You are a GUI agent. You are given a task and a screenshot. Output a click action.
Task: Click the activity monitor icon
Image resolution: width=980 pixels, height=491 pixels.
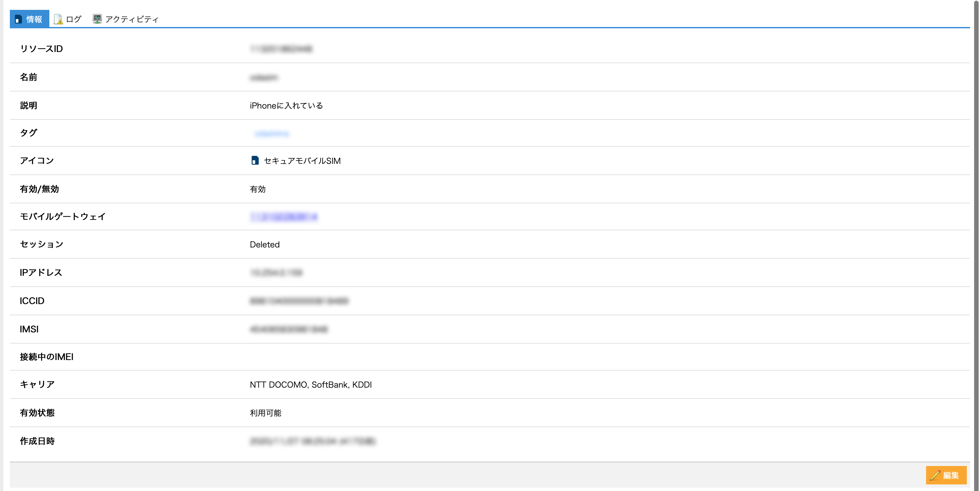(97, 19)
